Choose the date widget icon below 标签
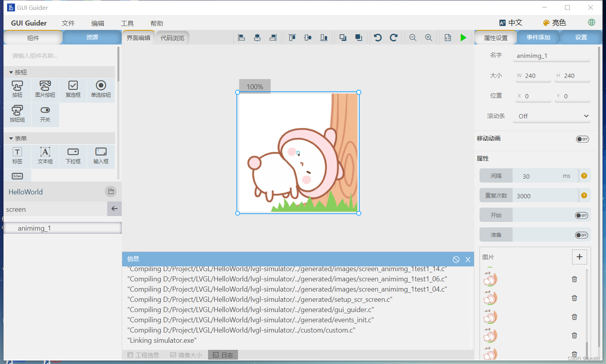This screenshot has width=606, height=364. 17,176
